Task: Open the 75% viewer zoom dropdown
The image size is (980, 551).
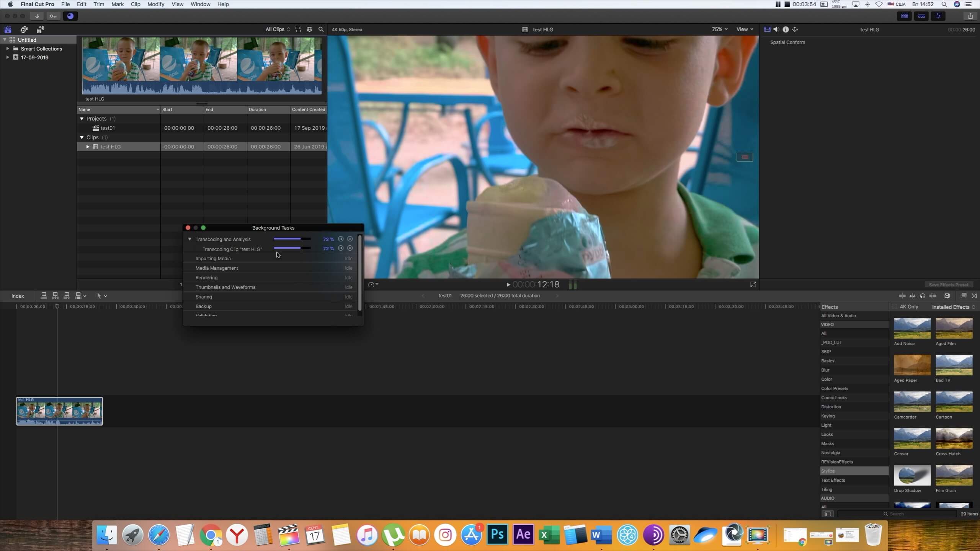Action: point(720,29)
